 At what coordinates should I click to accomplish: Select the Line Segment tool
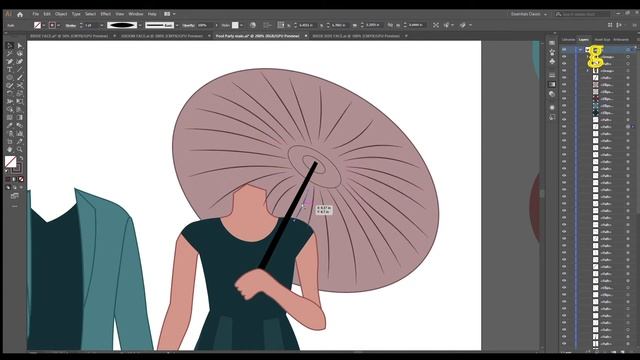click(x=20, y=70)
